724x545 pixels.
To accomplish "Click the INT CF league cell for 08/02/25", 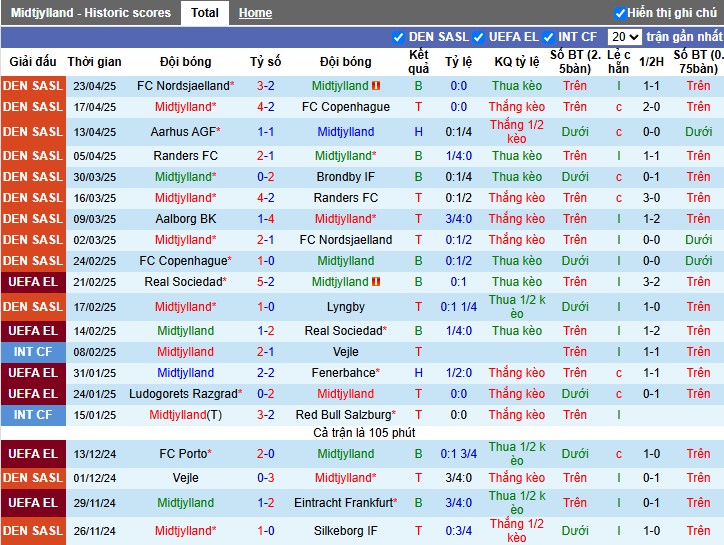I will (x=33, y=352).
